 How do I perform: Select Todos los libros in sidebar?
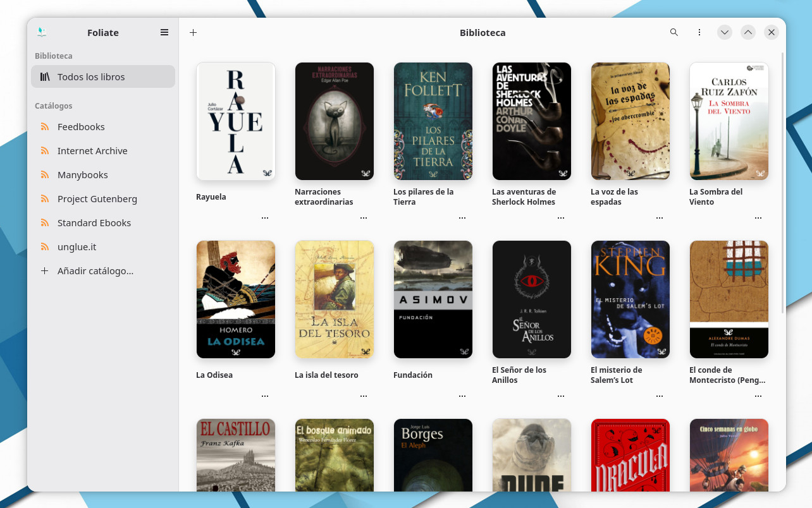103,76
